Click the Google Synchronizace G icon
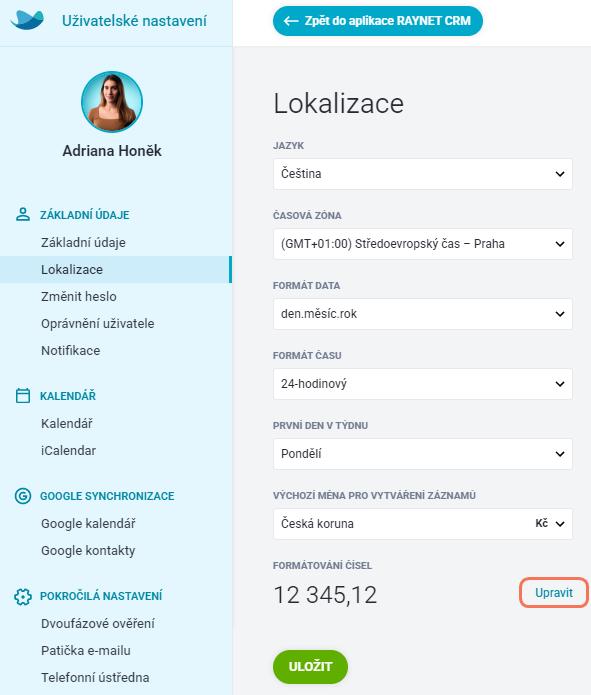The width and height of the screenshot is (591, 695). click(x=23, y=496)
